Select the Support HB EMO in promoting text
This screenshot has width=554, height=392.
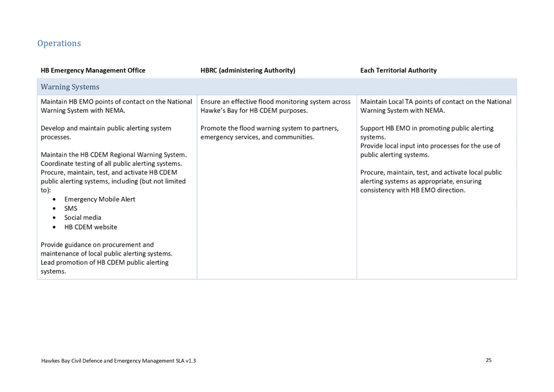click(x=427, y=132)
